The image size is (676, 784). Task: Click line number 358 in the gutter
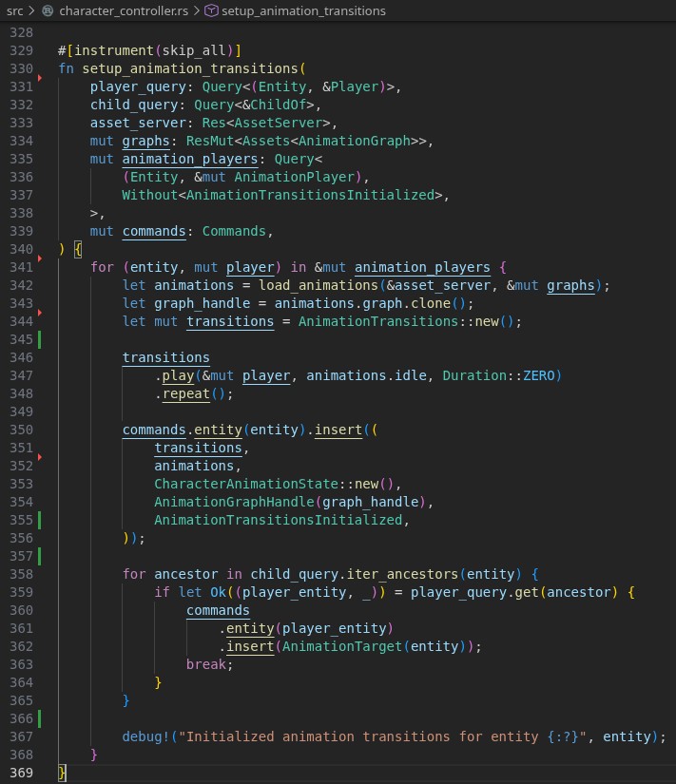pyautogui.click(x=22, y=574)
